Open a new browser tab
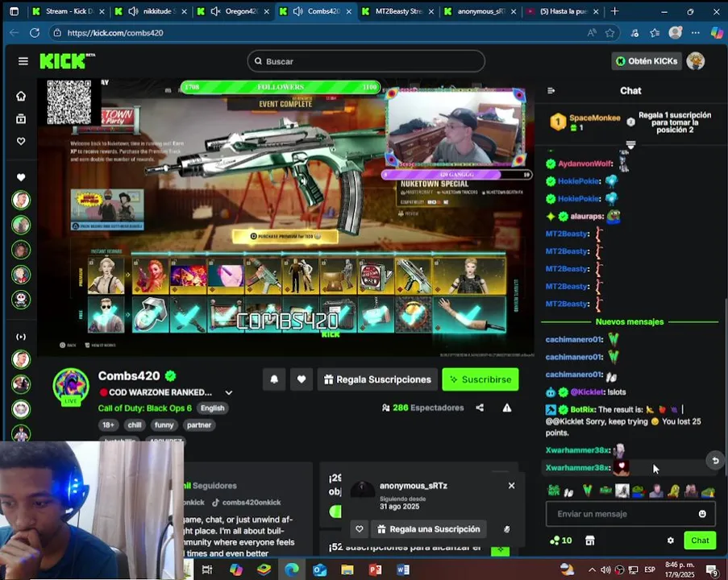This screenshot has width=728, height=580. pyautogui.click(x=614, y=11)
